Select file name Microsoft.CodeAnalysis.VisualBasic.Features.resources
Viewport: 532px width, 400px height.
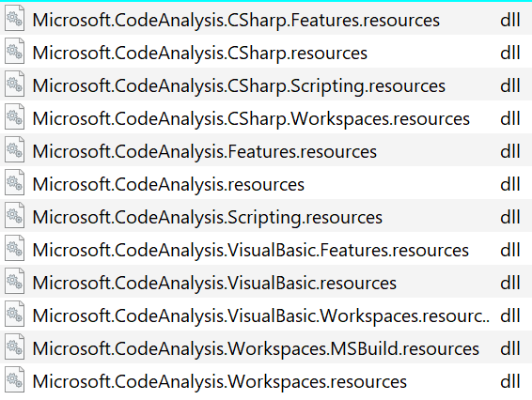point(251,251)
